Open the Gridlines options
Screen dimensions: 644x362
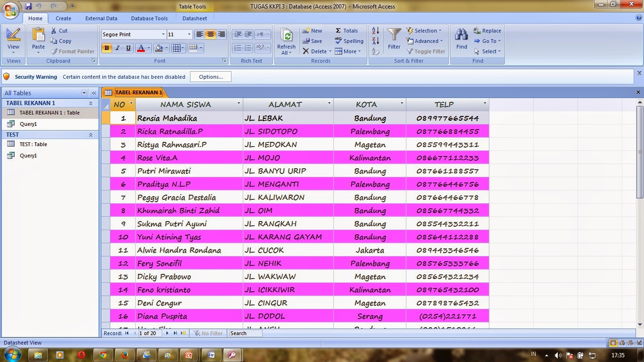coord(178,48)
